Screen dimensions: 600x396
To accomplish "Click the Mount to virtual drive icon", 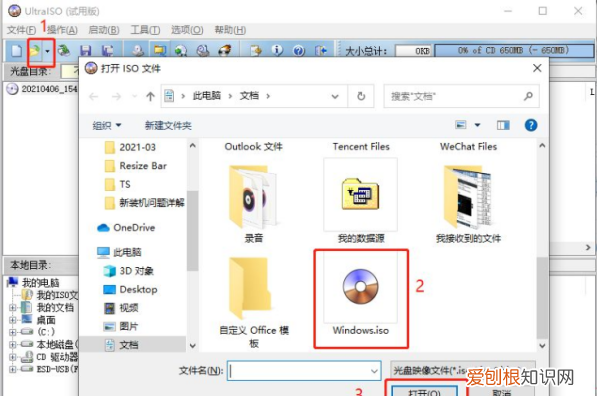I will click(203, 50).
